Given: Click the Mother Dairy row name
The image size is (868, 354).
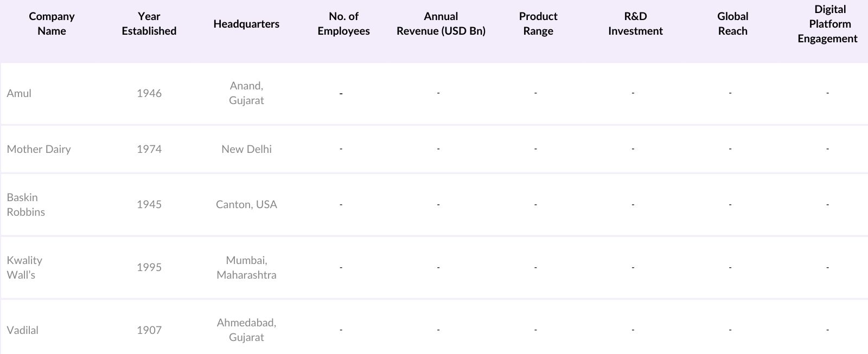Looking at the screenshot, I should [39, 149].
